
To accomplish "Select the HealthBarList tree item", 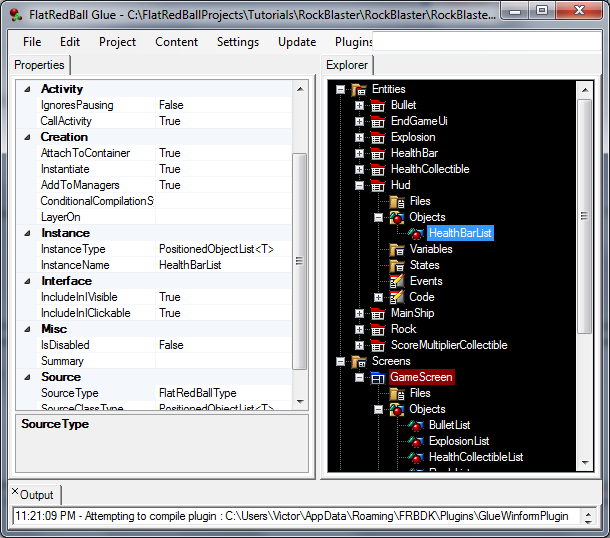I will click(460, 233).
